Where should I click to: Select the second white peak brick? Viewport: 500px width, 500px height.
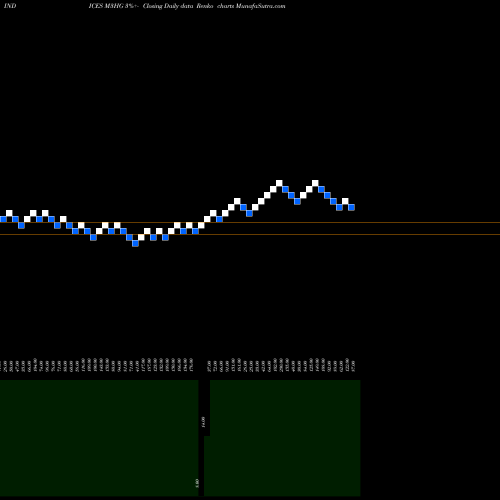[315, 183]
